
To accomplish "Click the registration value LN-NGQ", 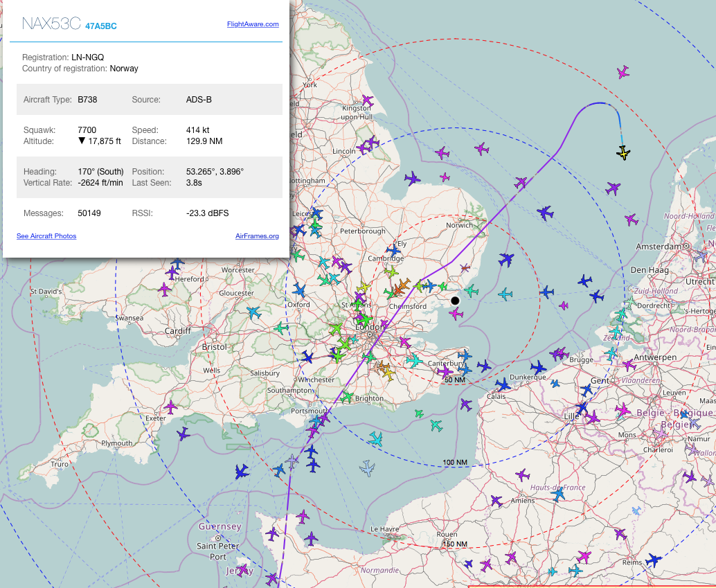I will [88, 57].
